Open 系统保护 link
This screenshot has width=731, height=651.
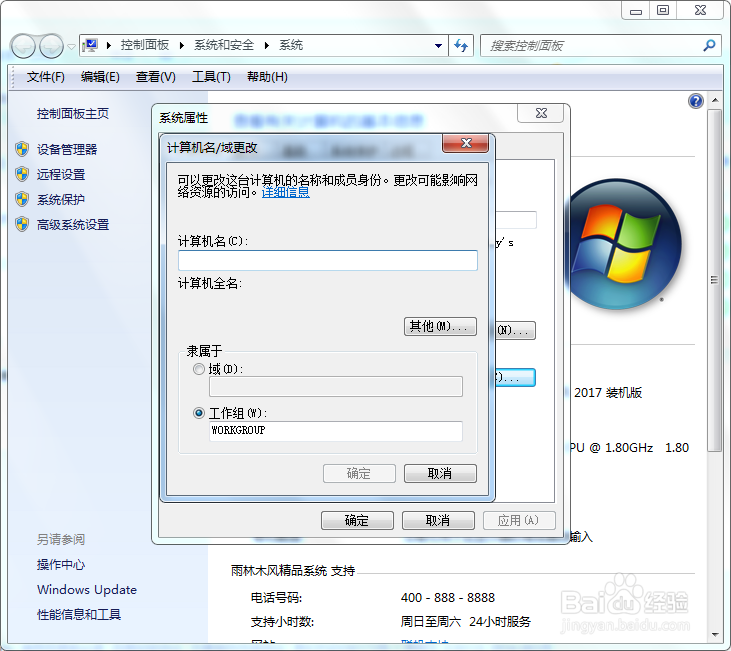tap(61, 200)
